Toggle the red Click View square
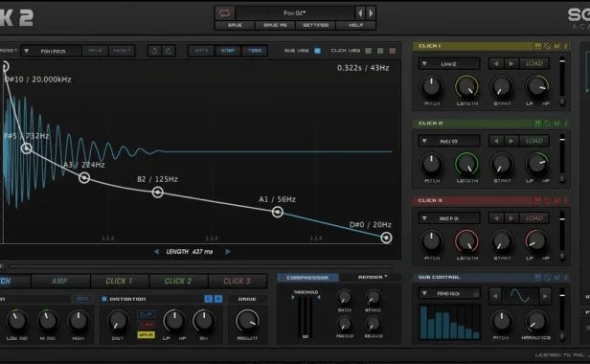 393,51
